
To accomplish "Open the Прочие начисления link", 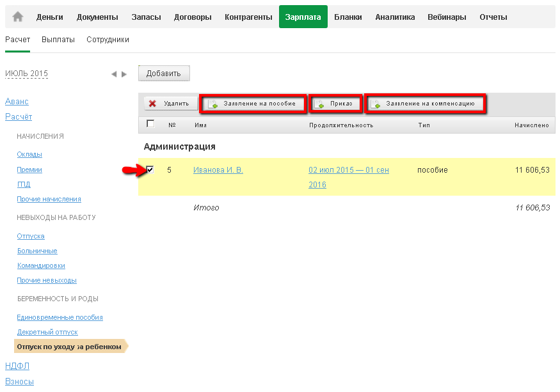I will tap(49, 199).
